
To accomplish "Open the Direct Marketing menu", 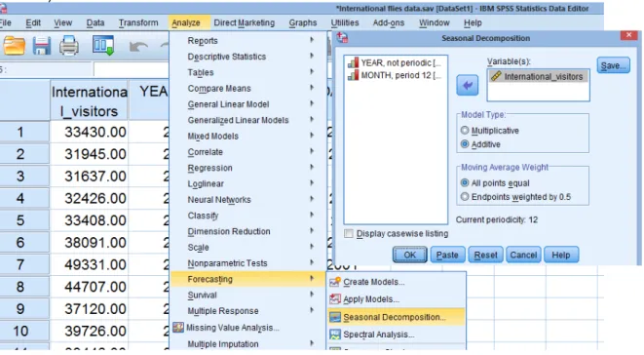I will pyautogui.click(x=245, y=23).
